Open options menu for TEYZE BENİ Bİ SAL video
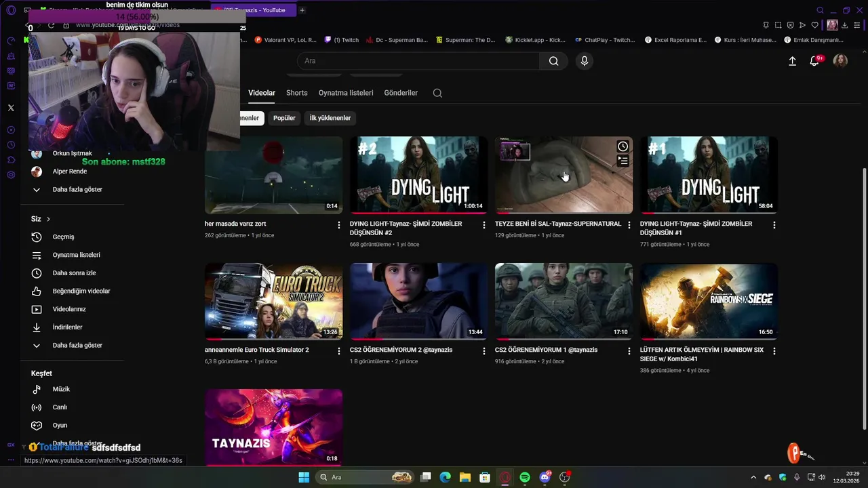This screenshot has width=868, height=488. tap(629, 225)
